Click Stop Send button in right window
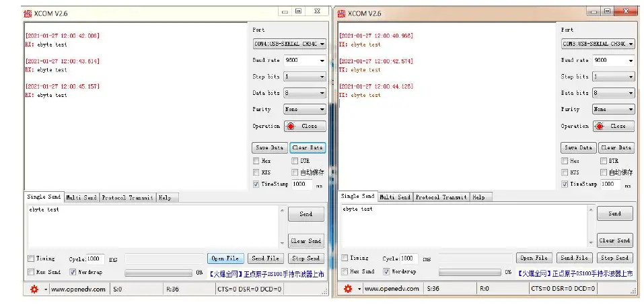This screenshot has height=307, width=644. click(x=615, y=258)
